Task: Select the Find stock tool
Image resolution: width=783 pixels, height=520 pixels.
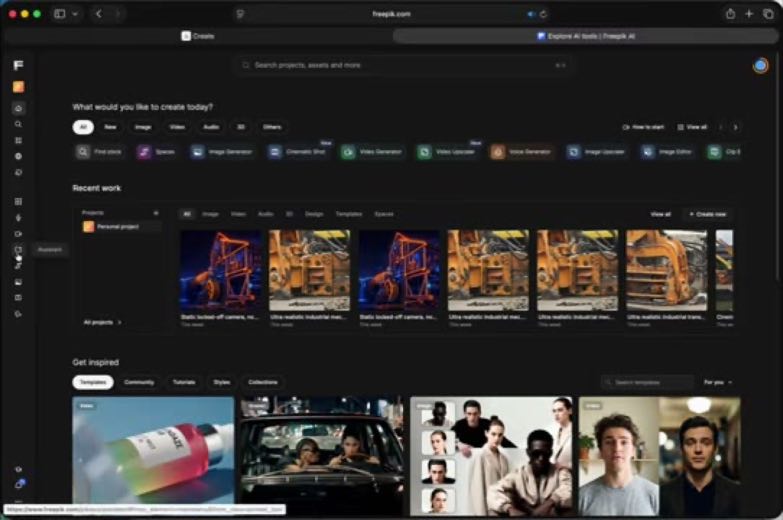Action: [x=99, y=151]
